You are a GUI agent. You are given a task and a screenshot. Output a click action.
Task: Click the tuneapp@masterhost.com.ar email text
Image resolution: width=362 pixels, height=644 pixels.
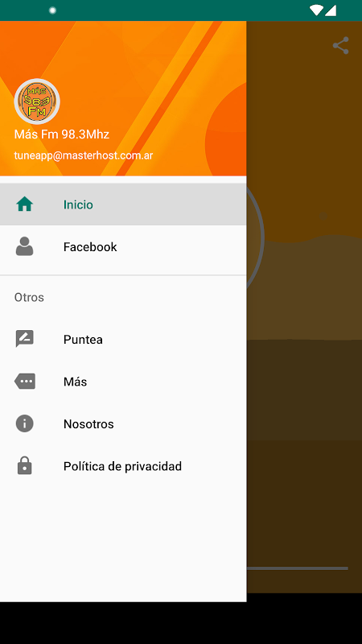pyautogui.click(x=84, y=155)
